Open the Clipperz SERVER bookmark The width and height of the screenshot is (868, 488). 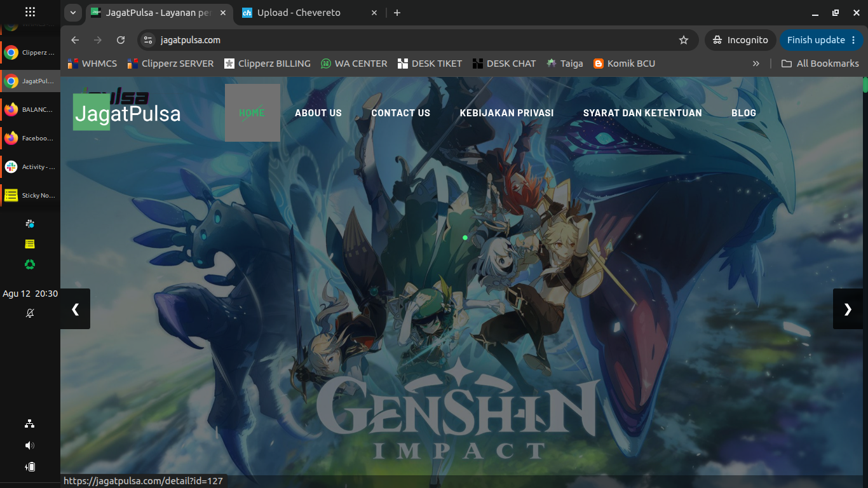[170, 64]
